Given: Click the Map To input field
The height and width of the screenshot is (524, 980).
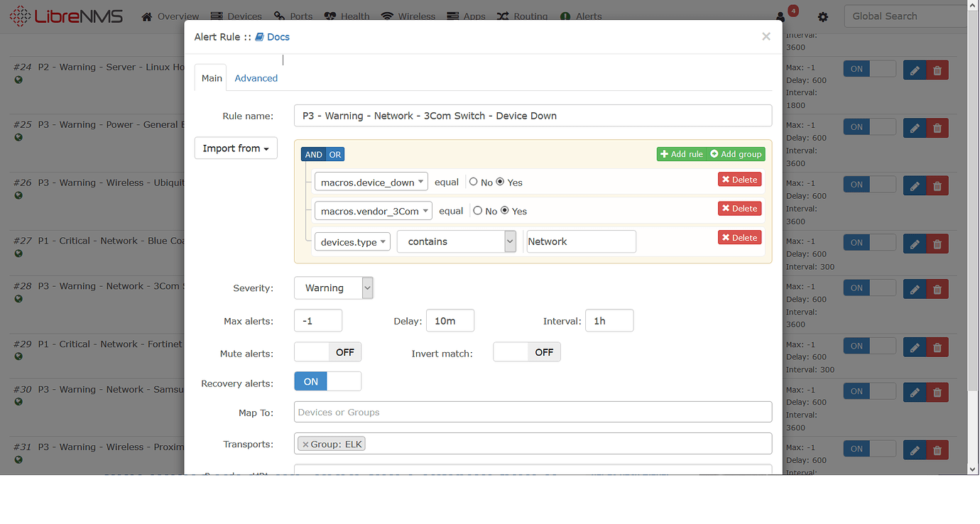Looking at the screenshot, I should coord(533,412).
